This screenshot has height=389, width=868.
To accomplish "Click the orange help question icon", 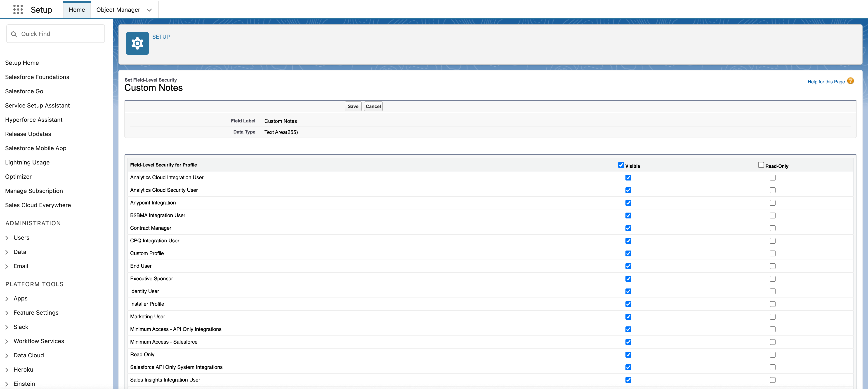I will pyautogui.click(x=850, y=81).
